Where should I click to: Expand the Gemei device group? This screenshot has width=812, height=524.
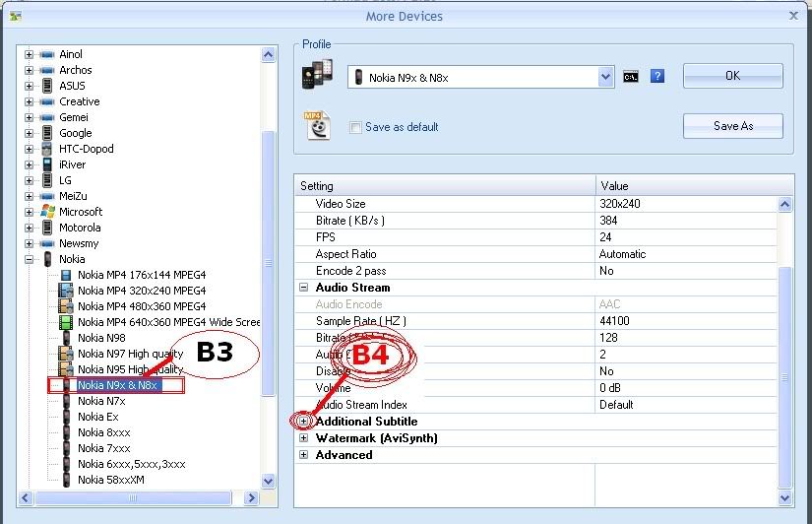click(x=29, y=117)
